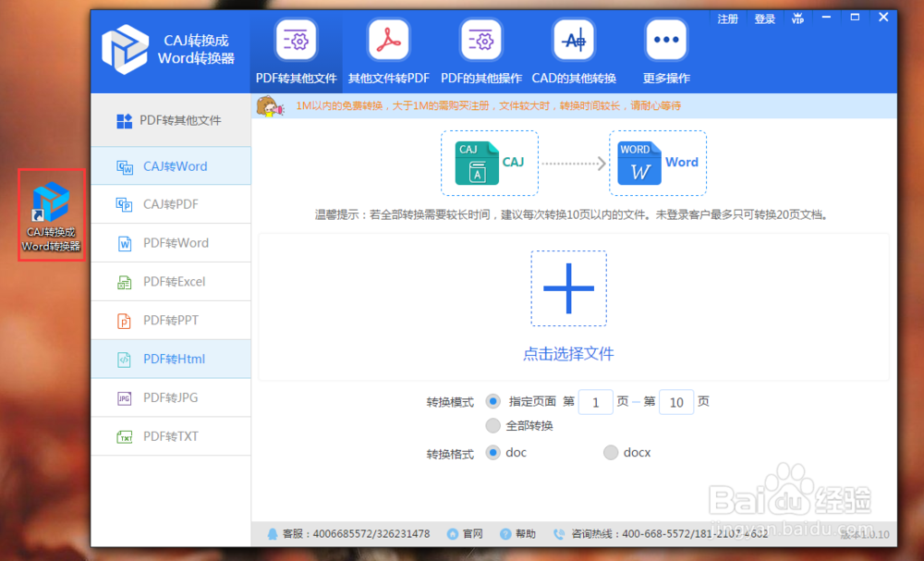Screen dimensions: 924x561
Task: Click the CAJ source file icon
Action: point(478,164)
